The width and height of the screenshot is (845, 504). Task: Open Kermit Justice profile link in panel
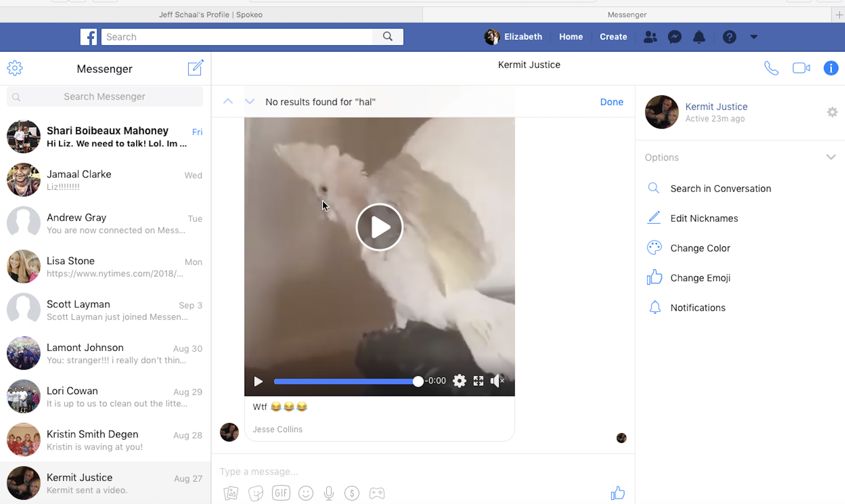tap(716, 107)
